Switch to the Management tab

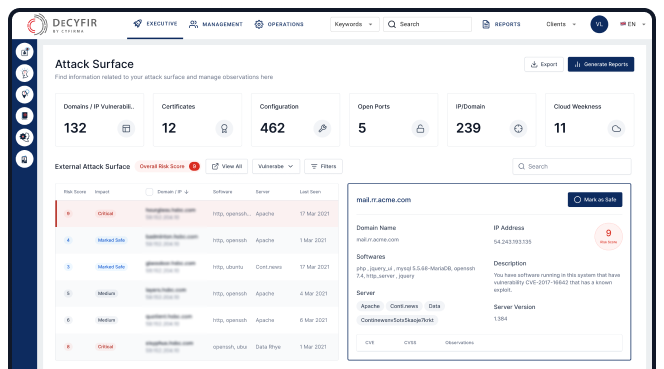pos(216,24)
